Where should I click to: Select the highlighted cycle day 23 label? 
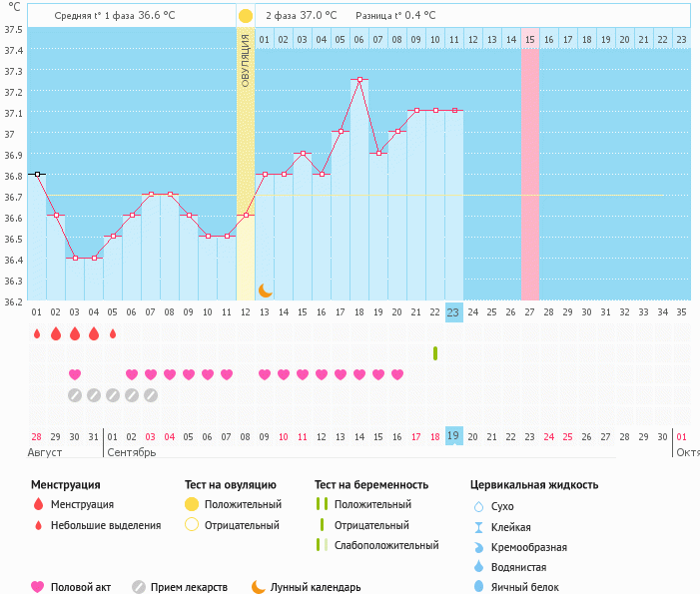[453, 311]
